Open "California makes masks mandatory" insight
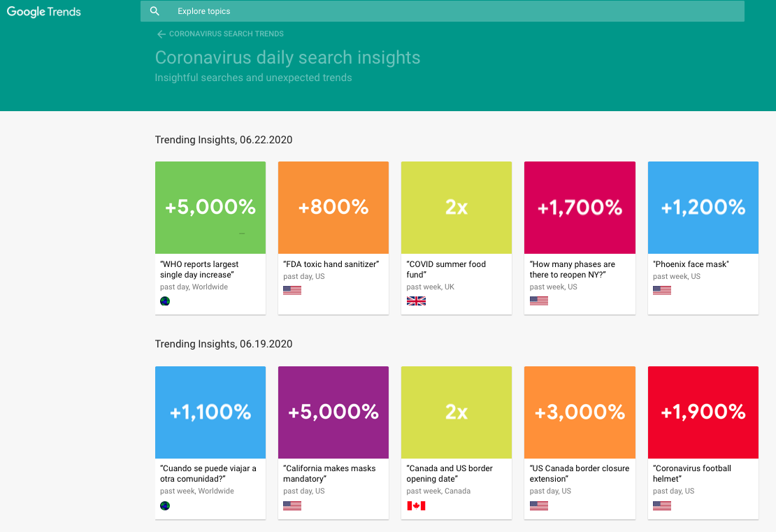Viewport: 776px width, 532px height. 329,474
